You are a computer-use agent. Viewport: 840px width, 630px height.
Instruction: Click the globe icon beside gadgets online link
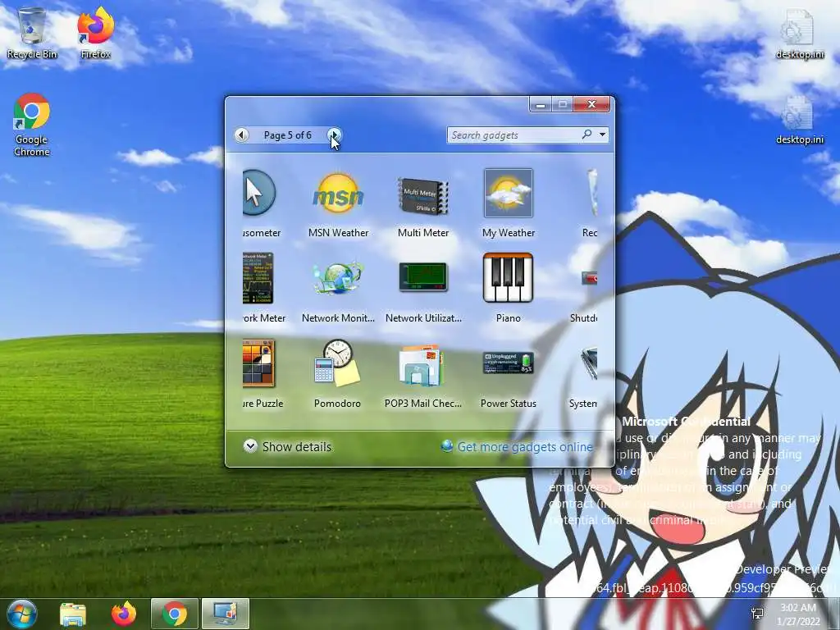point(447,445)
